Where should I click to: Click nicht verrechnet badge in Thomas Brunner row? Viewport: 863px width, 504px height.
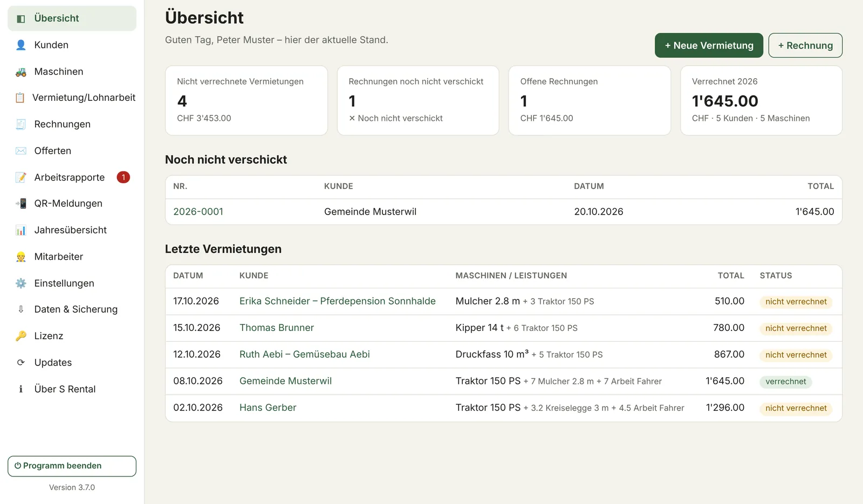click(x=796, y=329)
